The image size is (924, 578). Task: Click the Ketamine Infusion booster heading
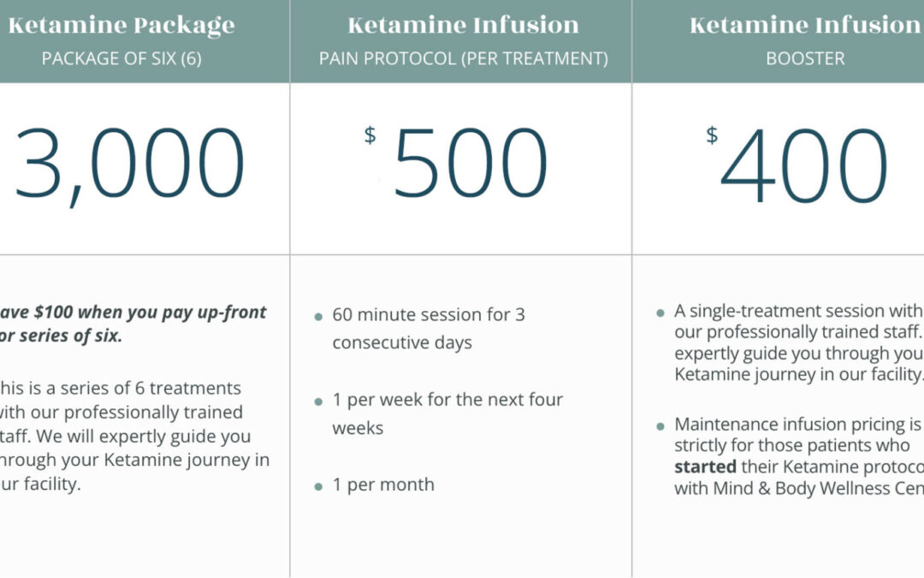[x=805, y=26]
